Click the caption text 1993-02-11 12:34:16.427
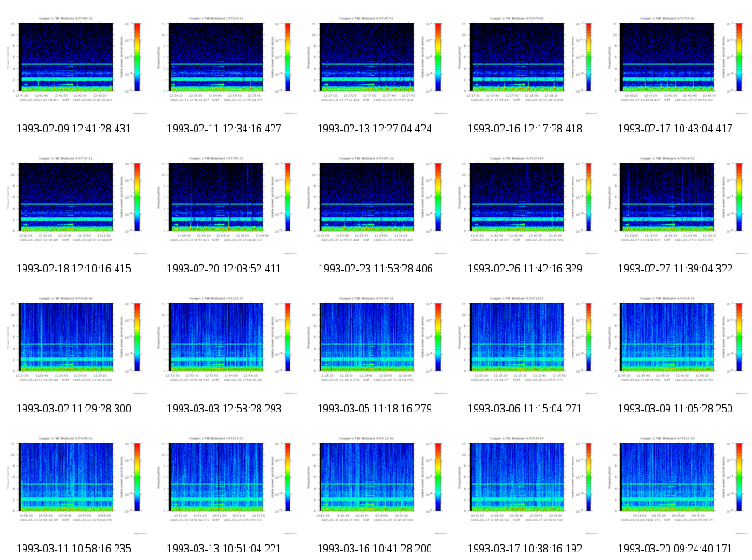The image size is (752, 560). pyautogui.click(x=224, y=129)
